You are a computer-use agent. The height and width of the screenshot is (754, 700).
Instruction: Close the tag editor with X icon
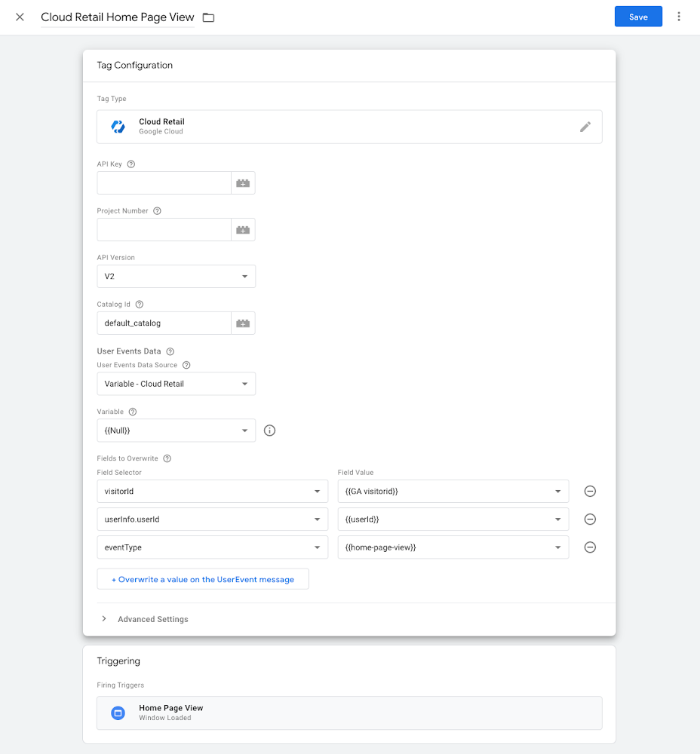(x=20, y=17)
